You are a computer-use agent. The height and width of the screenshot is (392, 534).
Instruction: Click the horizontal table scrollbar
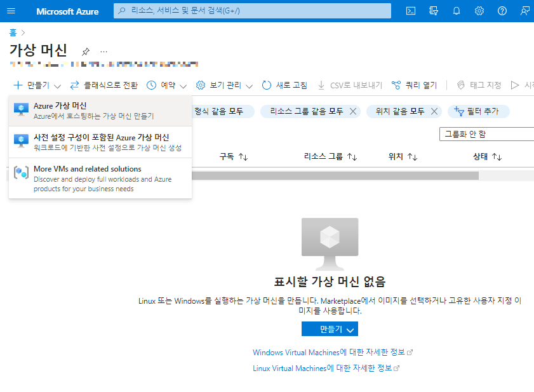335,175
